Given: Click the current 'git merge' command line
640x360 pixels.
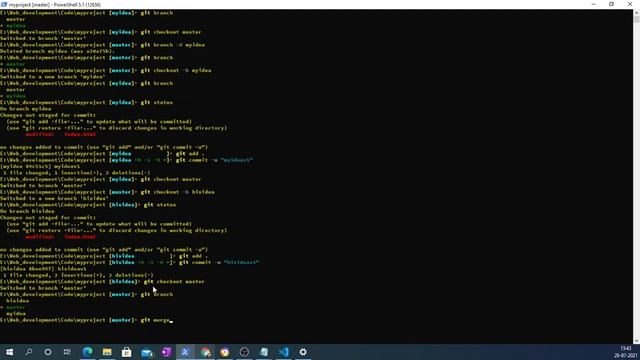Looking at the screenshot, I should (86, 320).
